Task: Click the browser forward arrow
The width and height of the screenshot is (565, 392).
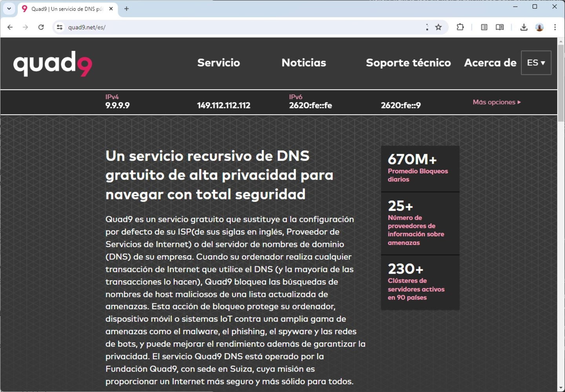Action: click(x=26, y=27)
